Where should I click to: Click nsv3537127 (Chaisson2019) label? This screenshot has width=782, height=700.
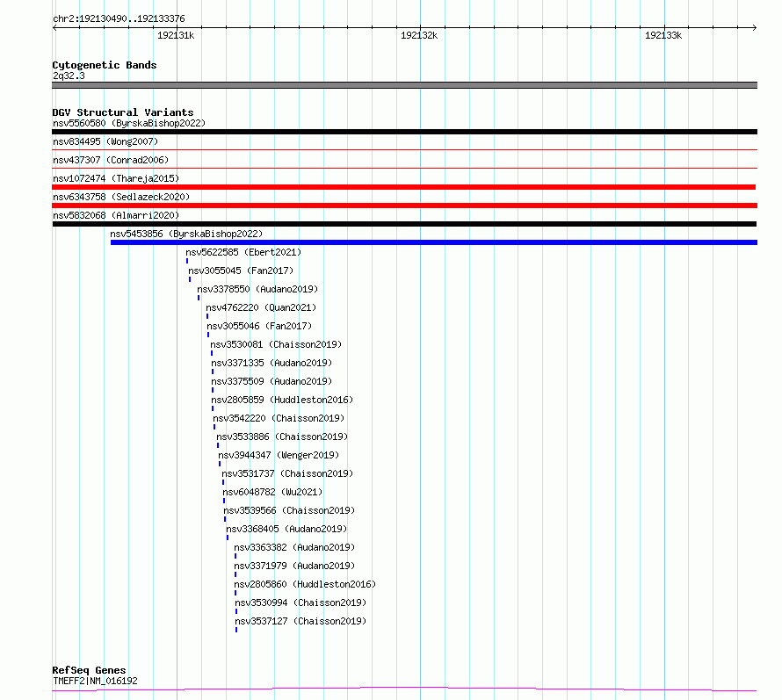click(300, 621)
